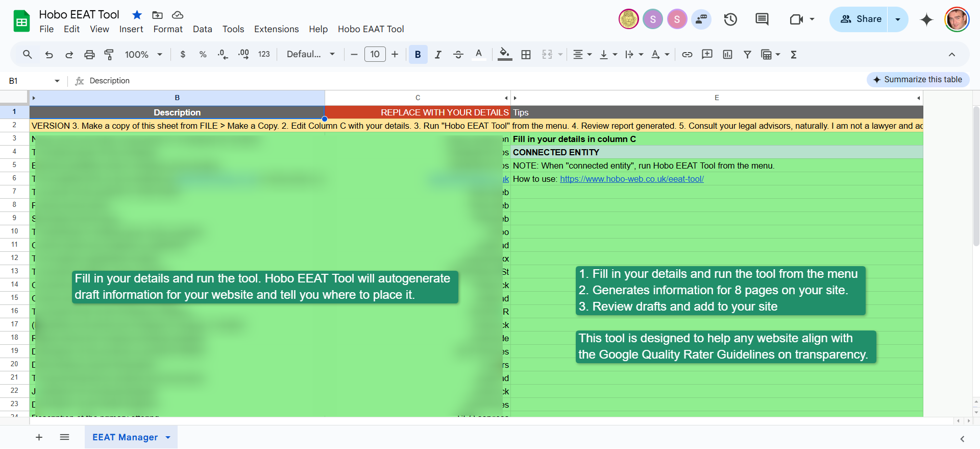This screenshot has width=980, height=449.
Task: Click the Meet camera icon
Action: pyautogui.click(x=796, y=19)
